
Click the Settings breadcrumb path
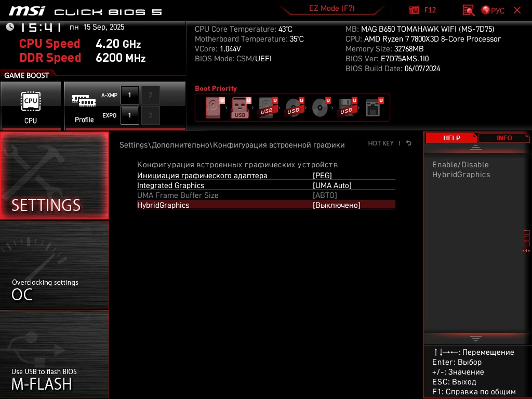point(232,145)
